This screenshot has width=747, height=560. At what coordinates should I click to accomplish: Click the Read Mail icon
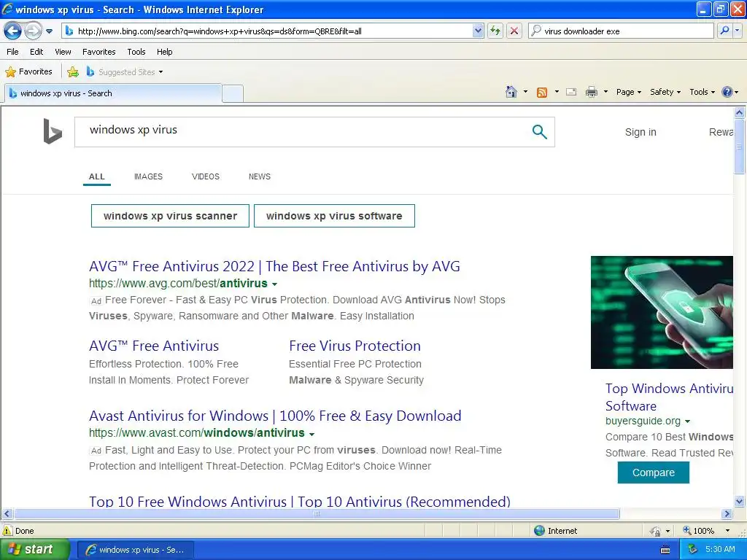[x=571, y=92]
